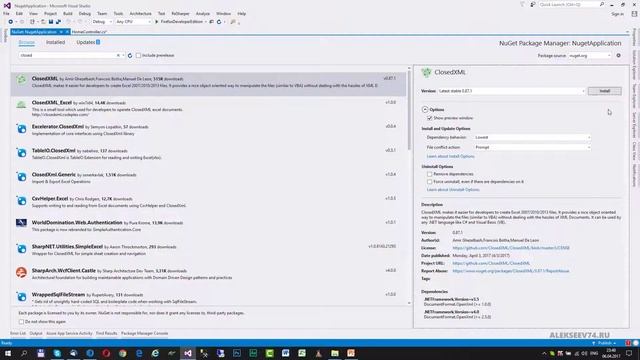Image resolution: width=640 pixels, height=360 pixels.
Task: Open the Error List tab
Action: click(18, 333)
